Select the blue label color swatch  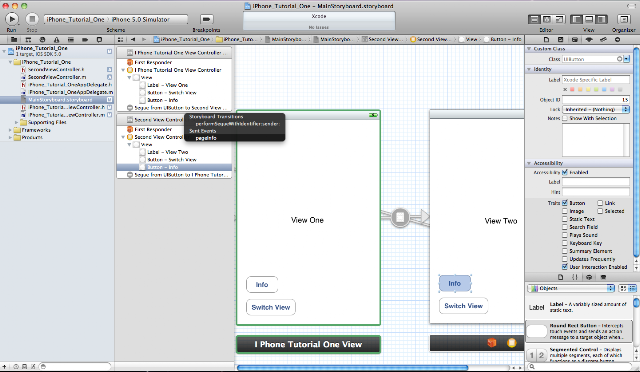point(604,89)
